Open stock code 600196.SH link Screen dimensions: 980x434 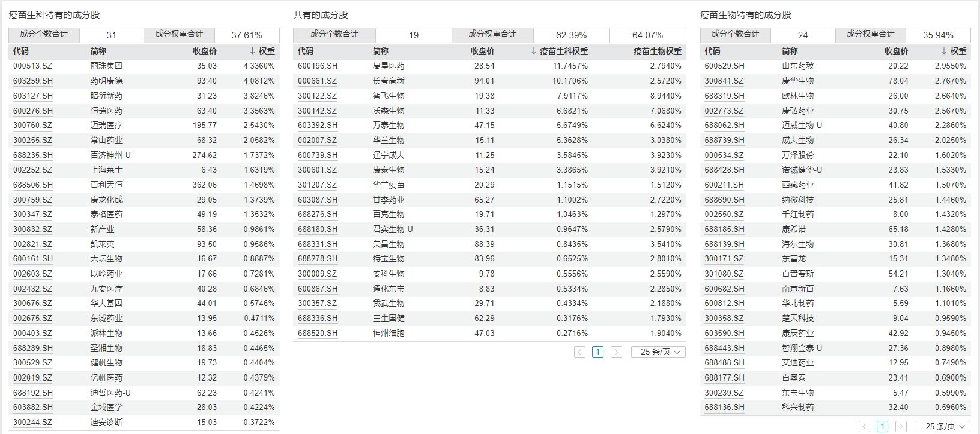tap(317, 66)
